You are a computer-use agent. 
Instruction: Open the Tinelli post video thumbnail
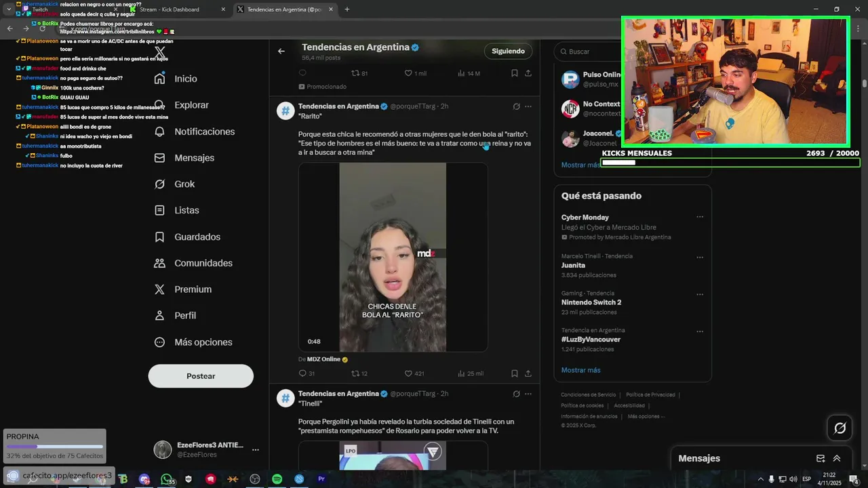pos(393,455)
